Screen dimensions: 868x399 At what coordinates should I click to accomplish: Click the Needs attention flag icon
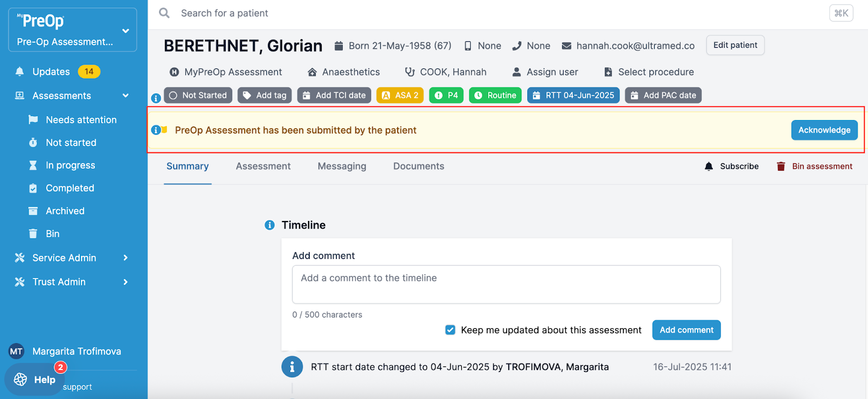point(33,120)
